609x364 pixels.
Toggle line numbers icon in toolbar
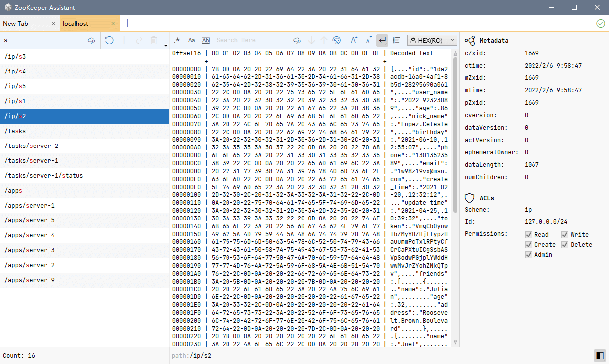[x=396, y=40]
